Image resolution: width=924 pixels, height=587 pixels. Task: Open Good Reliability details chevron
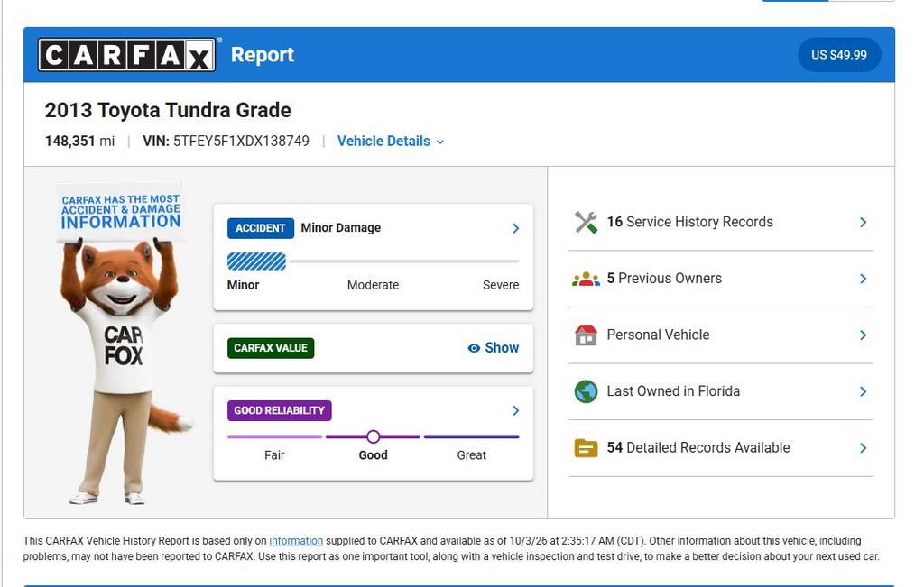click(x=515, y=410)
